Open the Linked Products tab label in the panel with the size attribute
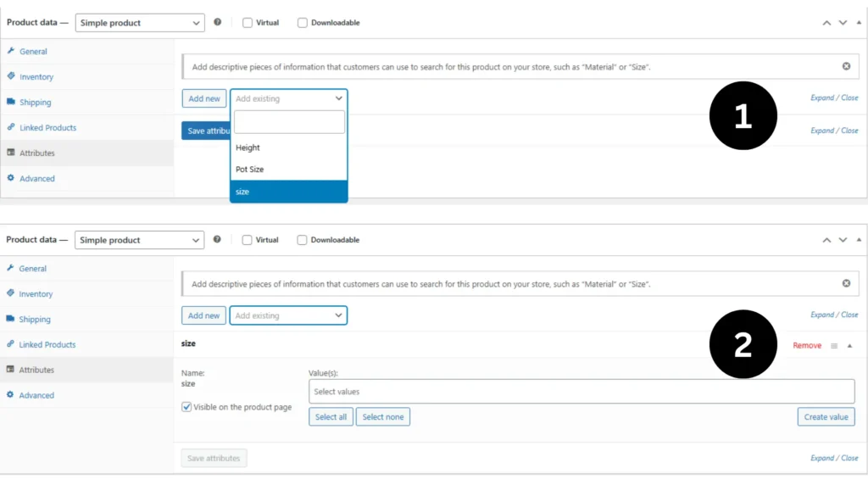 47,344
